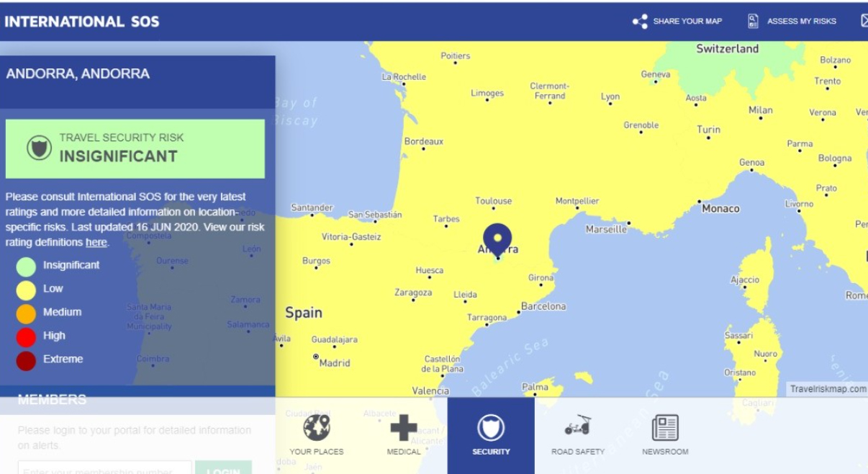Viewport: 868px width, 474px height.
Task: Click the Low yellow legend swatch
Action: click(26, 290)
